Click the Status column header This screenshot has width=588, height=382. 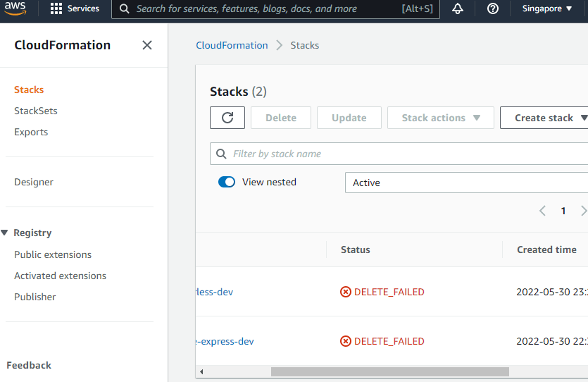[355, 250]
